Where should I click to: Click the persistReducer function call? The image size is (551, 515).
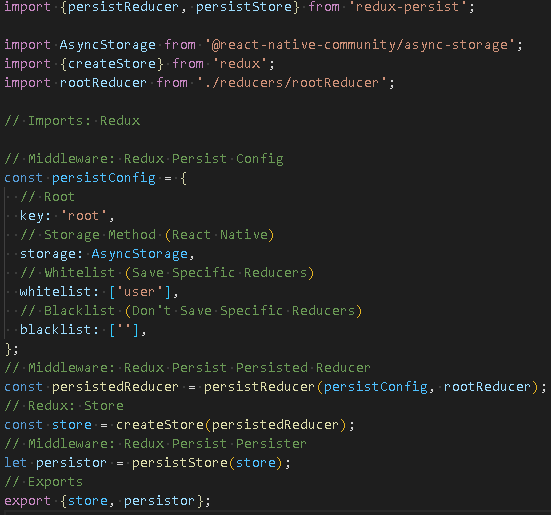click(x=259, y=387)
